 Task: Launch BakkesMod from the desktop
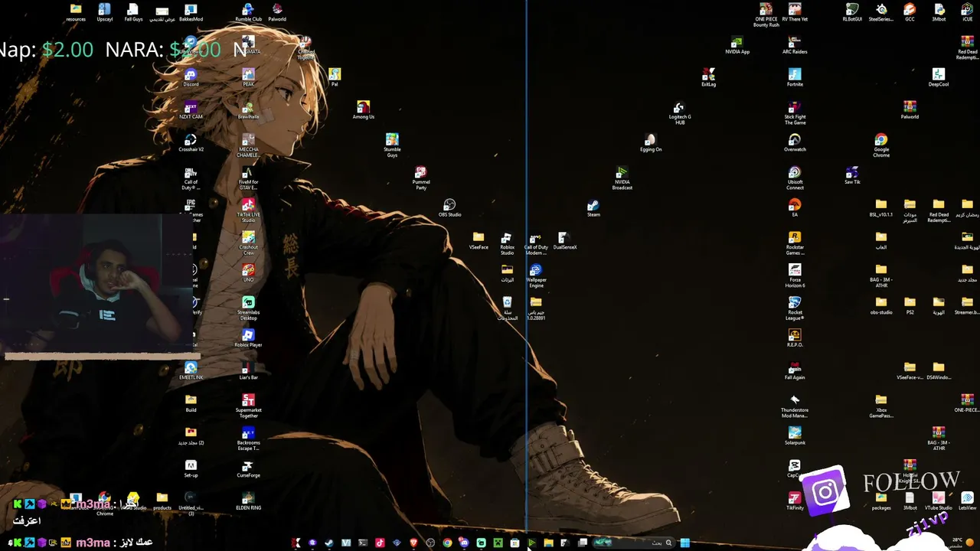[191, 12]
